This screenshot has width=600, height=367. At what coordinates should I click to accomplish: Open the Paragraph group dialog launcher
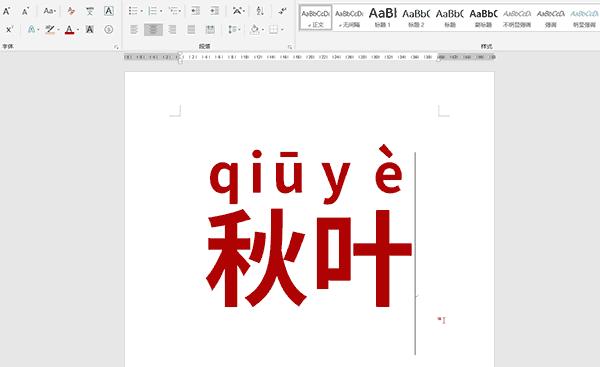pyautogui.click(x=290, y=47)
